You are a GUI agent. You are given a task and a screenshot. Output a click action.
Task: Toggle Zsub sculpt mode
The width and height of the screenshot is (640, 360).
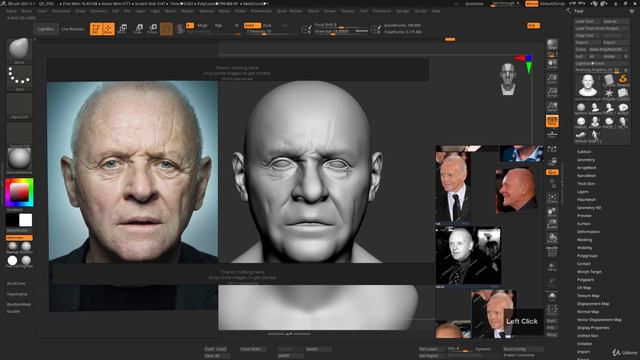267,25
